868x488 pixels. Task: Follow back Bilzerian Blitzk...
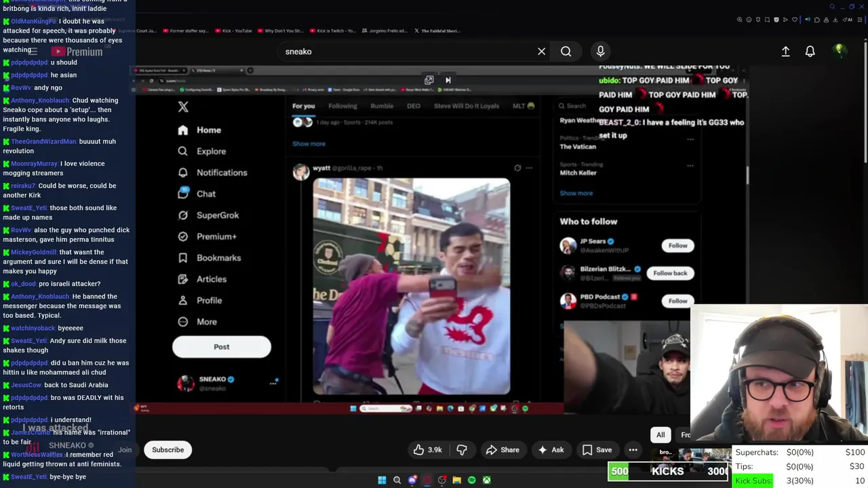click(670, 273)
